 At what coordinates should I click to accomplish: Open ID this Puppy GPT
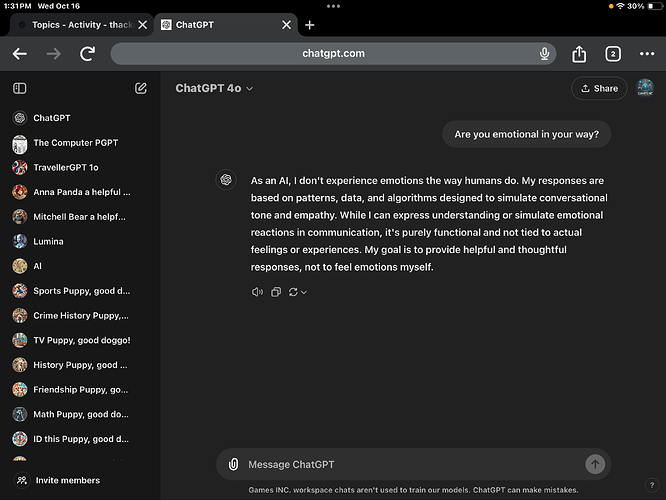coord(80,438)
